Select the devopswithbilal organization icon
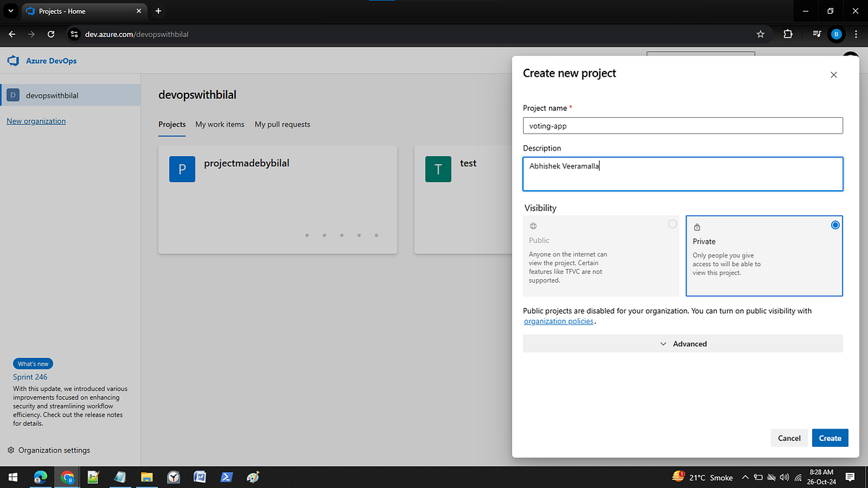Image resolution: width=868 pixels, height=488 pixels. coord(13,95)
